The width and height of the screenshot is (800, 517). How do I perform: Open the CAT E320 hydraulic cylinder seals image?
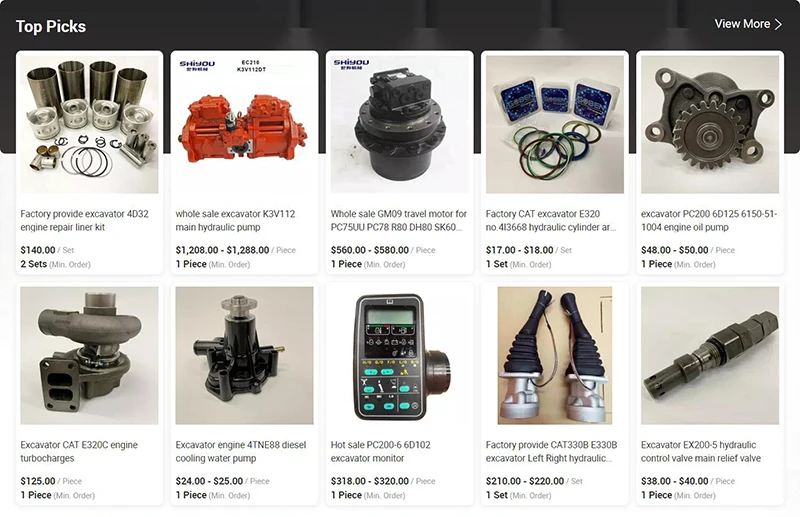pyautogui.click(x=555, y=125)
